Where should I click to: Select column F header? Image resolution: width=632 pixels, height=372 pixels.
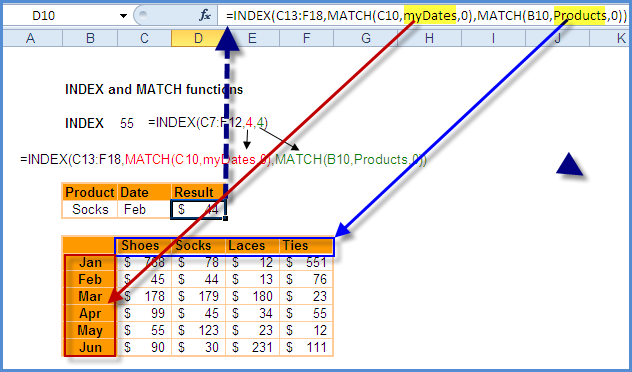click(306, 38)
